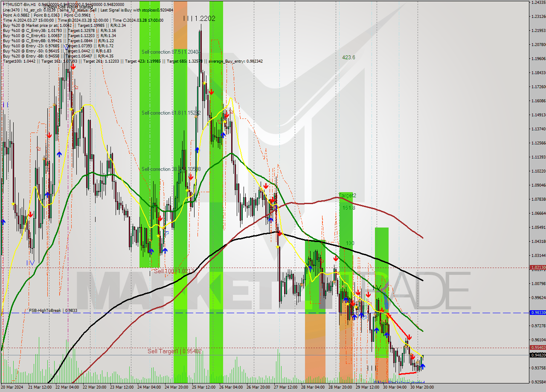This screenshot has height=392, width=546.
Task: Click the 'I I I 1.2202' peak label
Action: [199, 18]
